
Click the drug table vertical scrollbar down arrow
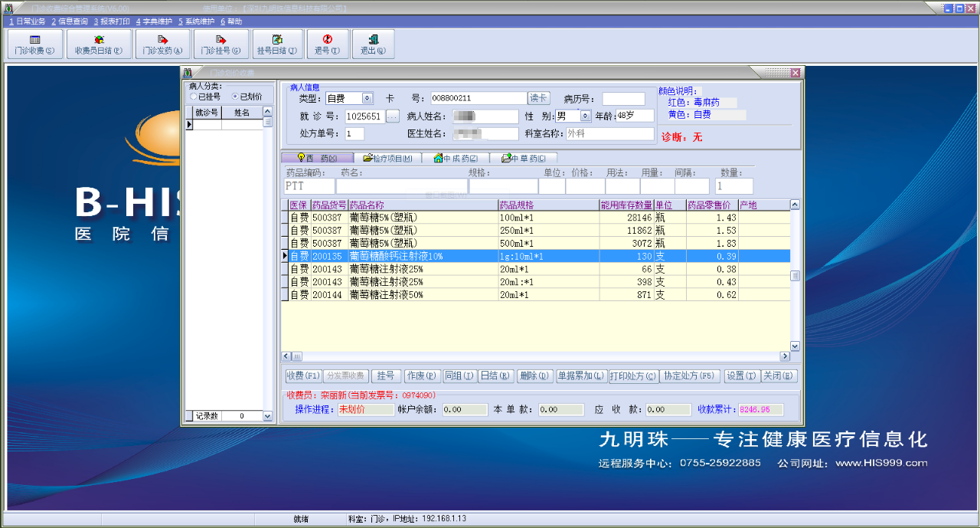coord(795,346)
